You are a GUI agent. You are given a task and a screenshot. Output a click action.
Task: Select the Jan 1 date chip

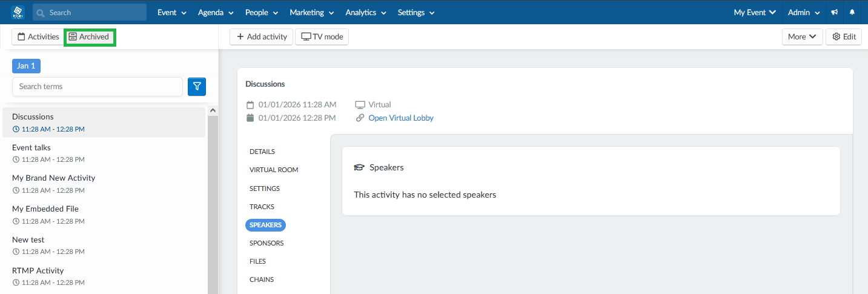point(26,66)
